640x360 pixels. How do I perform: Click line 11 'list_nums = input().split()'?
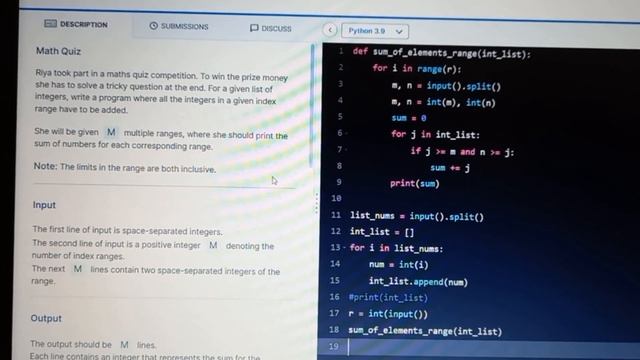417,216
